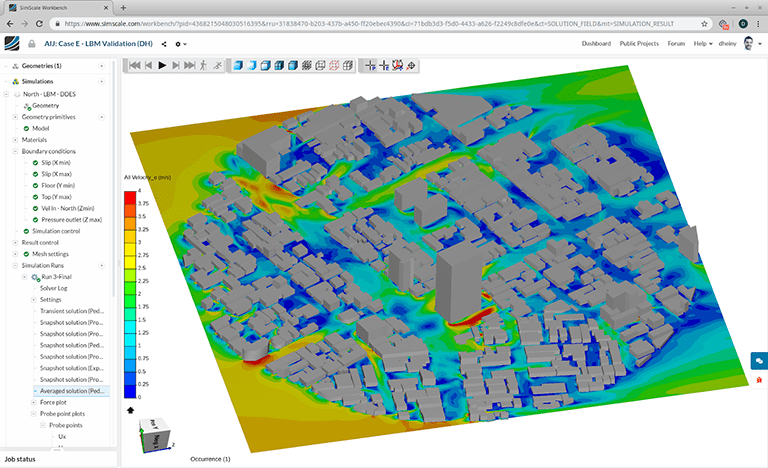Click the share project icon
768x468 pixels.
164,44
